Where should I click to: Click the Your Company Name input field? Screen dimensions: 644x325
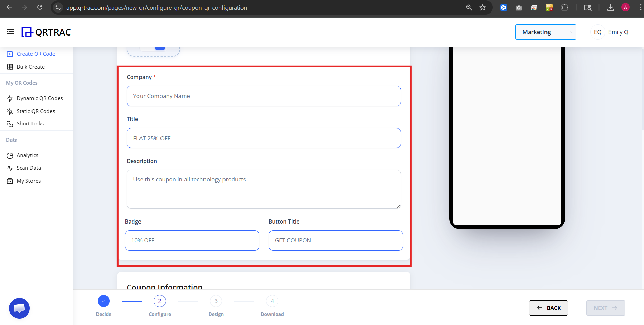[x=263, y=96]
